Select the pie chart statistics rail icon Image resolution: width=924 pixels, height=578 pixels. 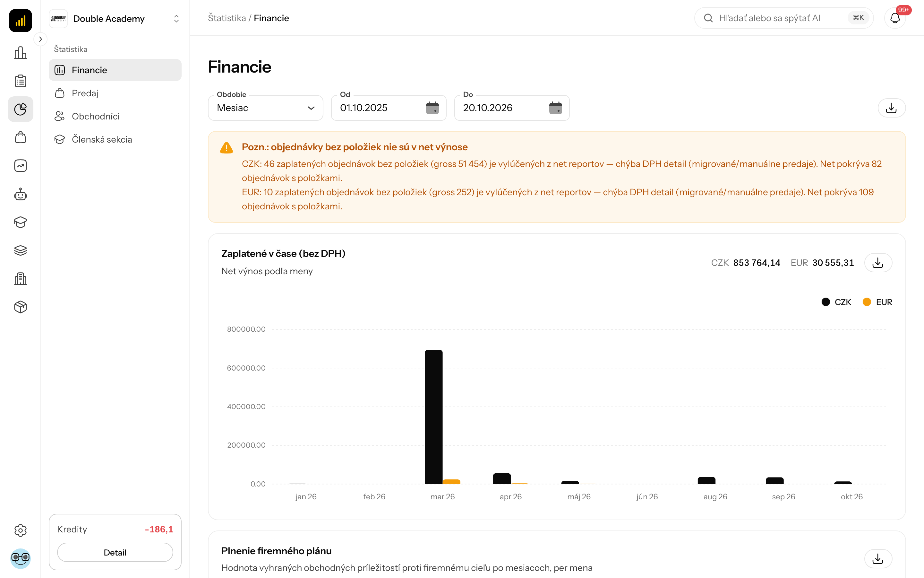[20, 109]
